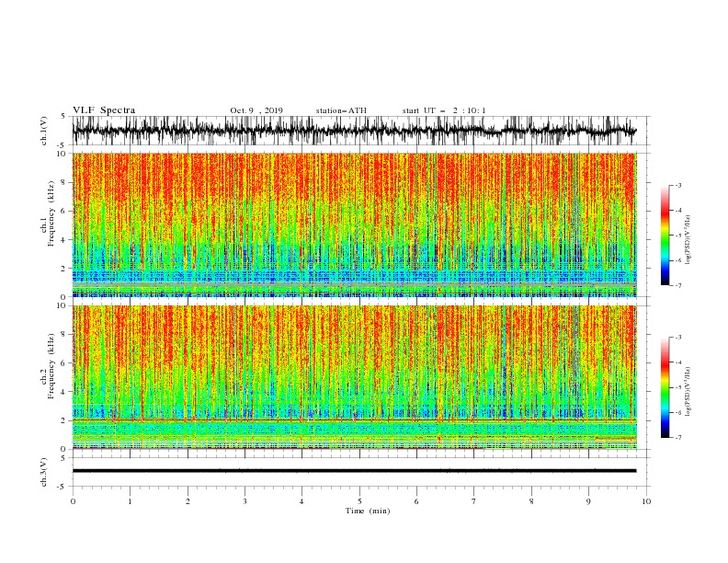Click the time axis tick label '8'
Viewport: 728px width, 563px height.
[x=531, y=501]
